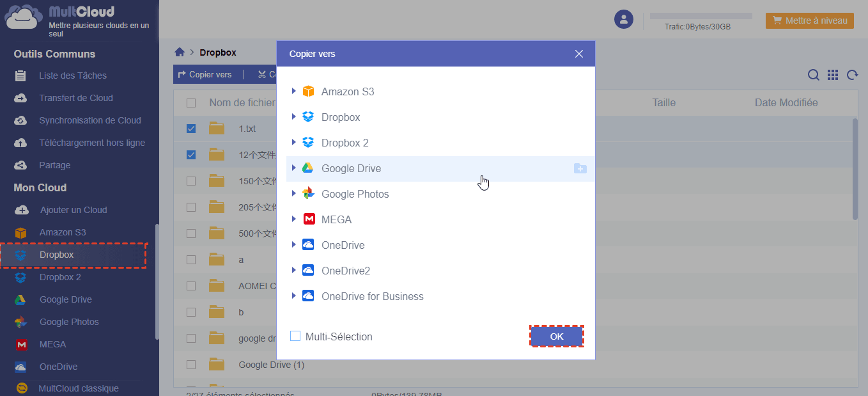This screenshot has height=396, width=868.
Task: Open the user account avatar icon
Action: 623,19
